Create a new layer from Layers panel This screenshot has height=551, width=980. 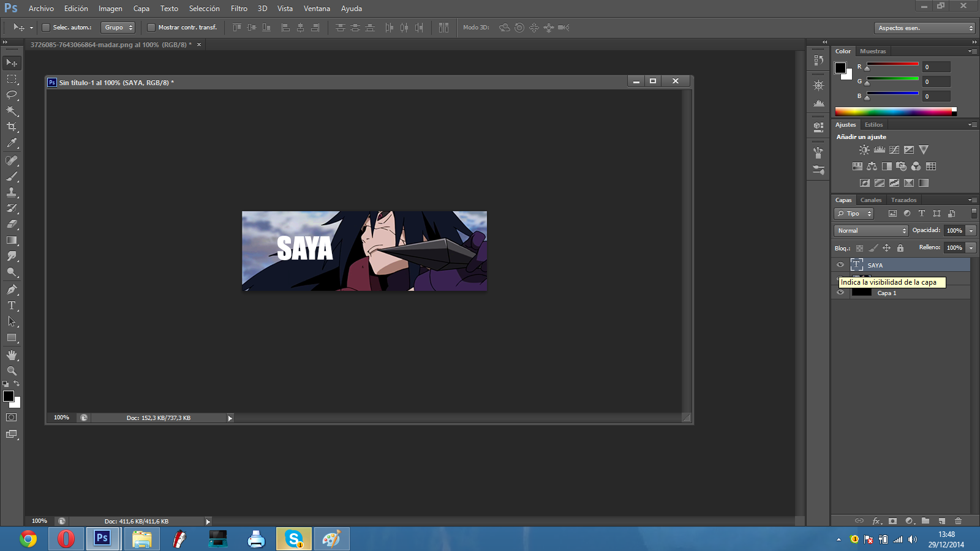point(942,521)
